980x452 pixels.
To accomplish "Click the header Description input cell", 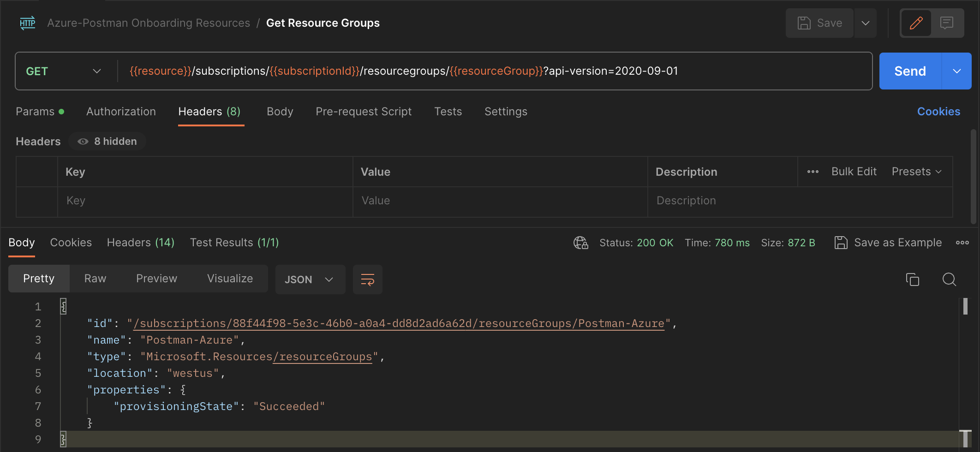I will (800, 201).
